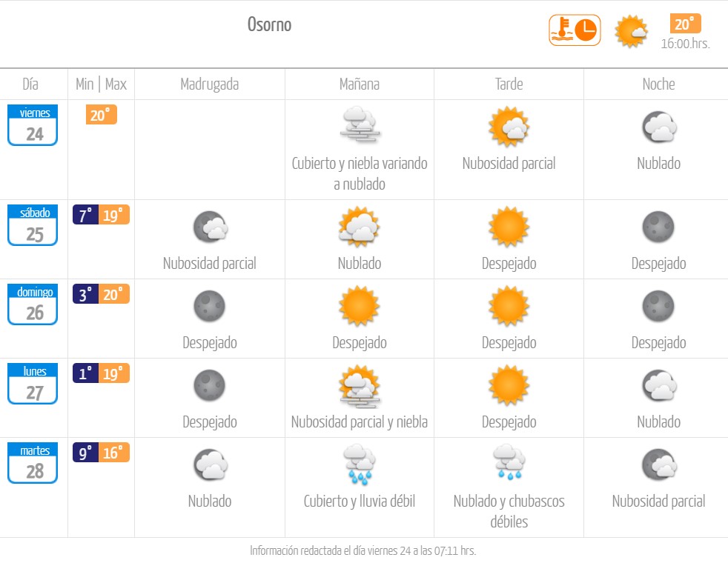The width and height of the screenshot is (728, 563).
Task: Click the martes Mañana light rain icon
Action: click(360, 464)
